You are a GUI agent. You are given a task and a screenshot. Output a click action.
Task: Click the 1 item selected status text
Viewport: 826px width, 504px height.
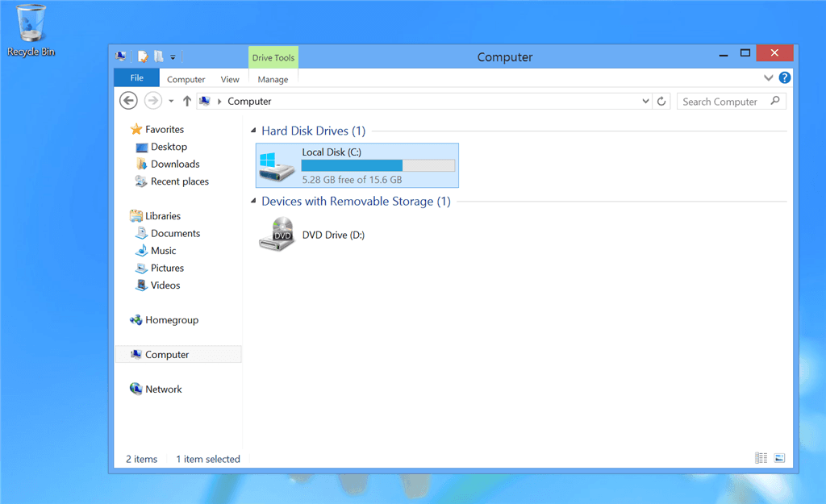point(208,459)
